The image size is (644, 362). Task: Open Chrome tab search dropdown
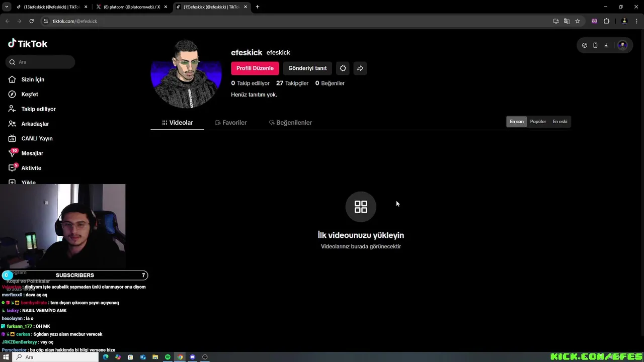point(7,7)
